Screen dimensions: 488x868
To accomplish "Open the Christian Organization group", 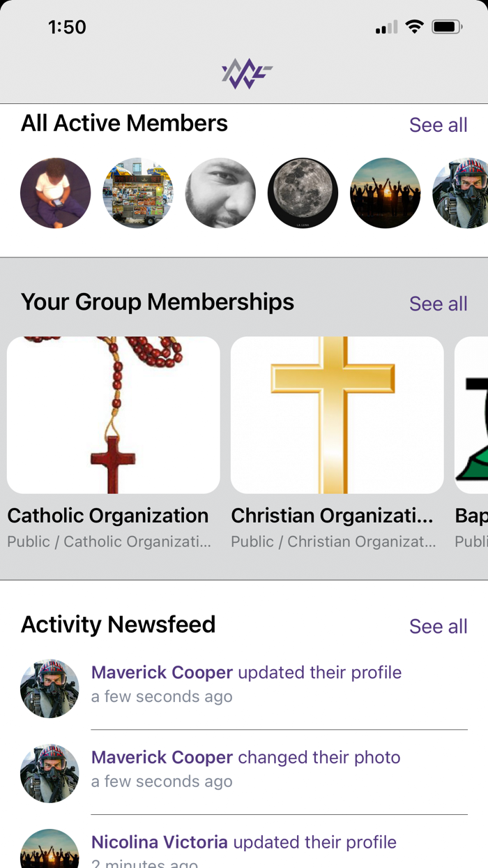I will [x=337, y=415].
